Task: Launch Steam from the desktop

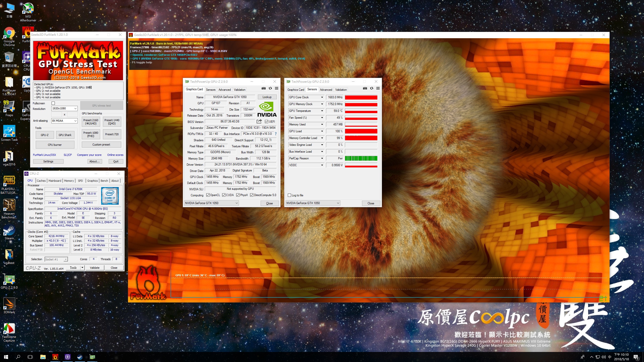Action: coord(9,232)
